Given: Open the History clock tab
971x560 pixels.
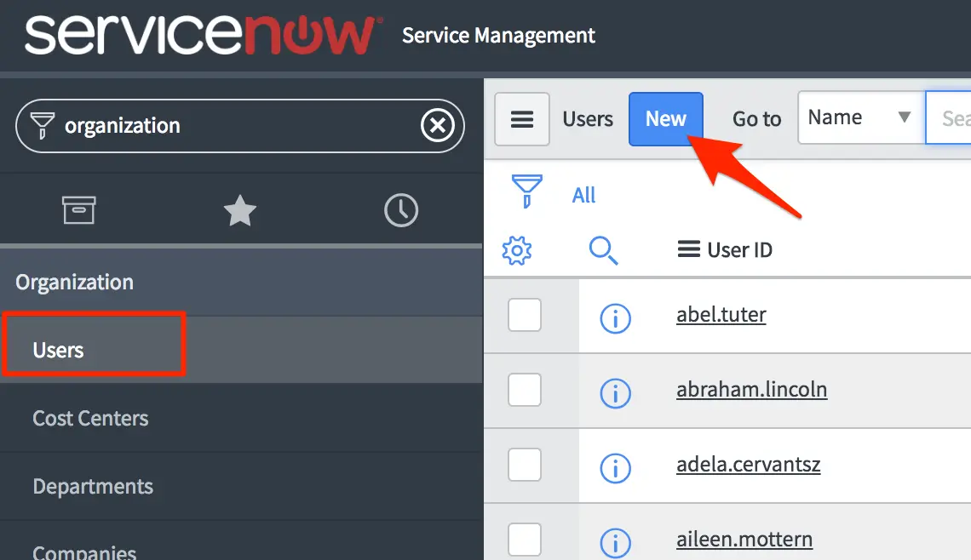Looking at the screenshot, I should point(401,210).
